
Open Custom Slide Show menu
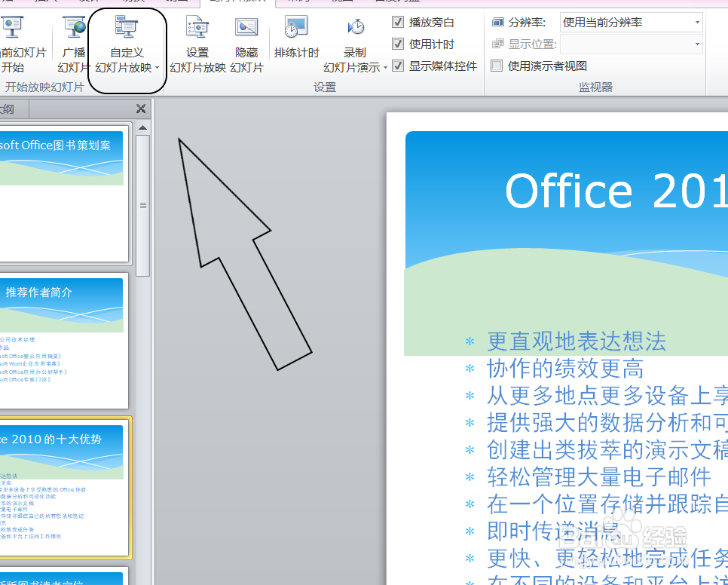[x=127, y=43]
